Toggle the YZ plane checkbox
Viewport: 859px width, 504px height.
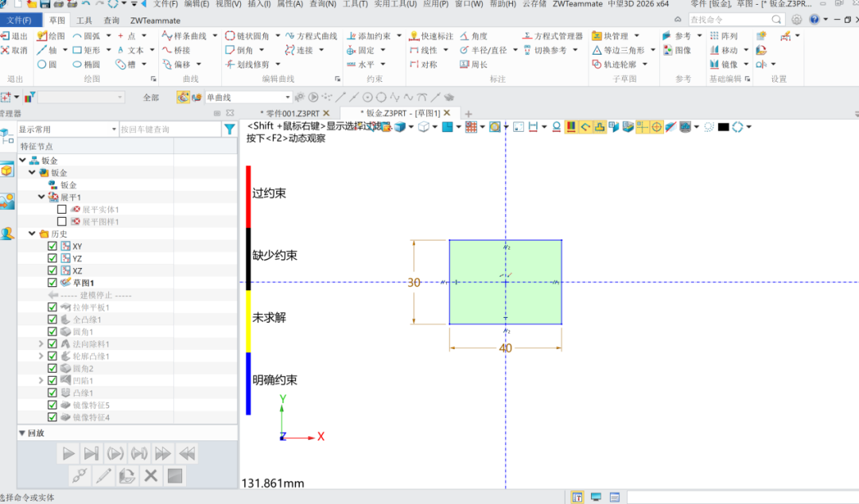tap(52, 258)
